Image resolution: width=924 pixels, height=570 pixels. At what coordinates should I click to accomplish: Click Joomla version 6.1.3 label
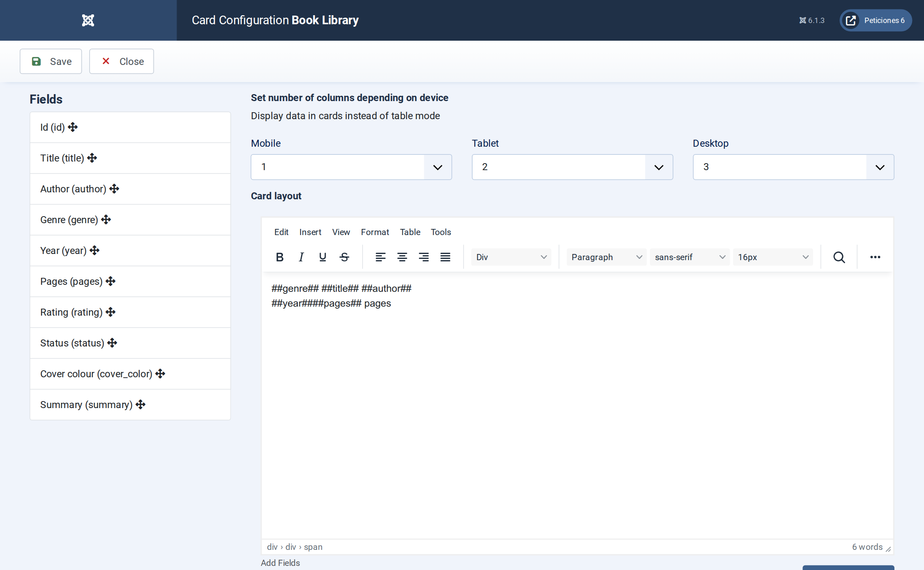(x=811, y=21)
